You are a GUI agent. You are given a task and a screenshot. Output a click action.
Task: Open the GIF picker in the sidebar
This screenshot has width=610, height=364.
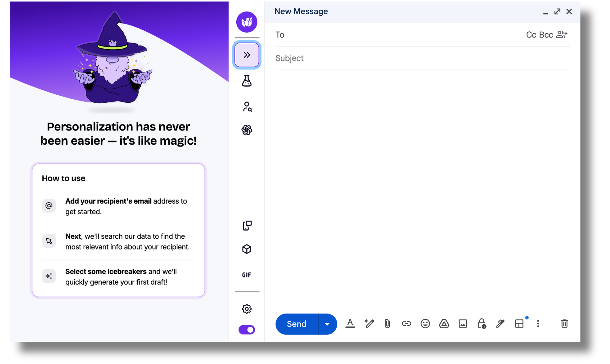coord(247,275)
